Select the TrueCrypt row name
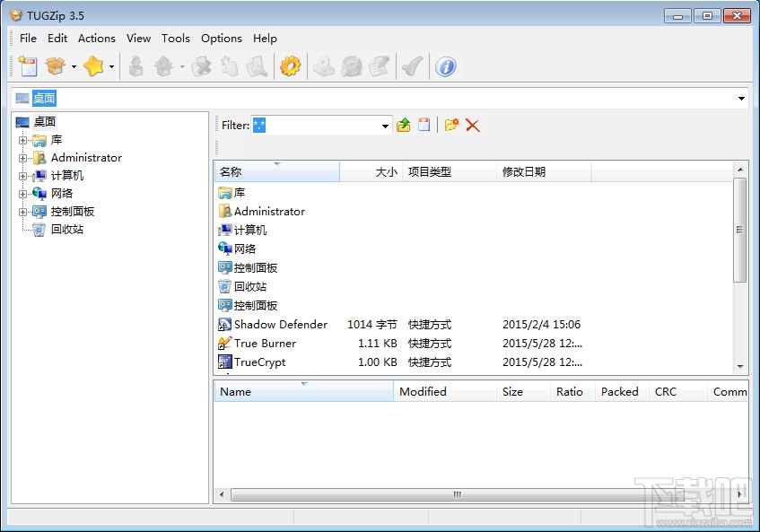Image resolution: width=760 pixels, height=532 pixels. click(x=260, y=362)
